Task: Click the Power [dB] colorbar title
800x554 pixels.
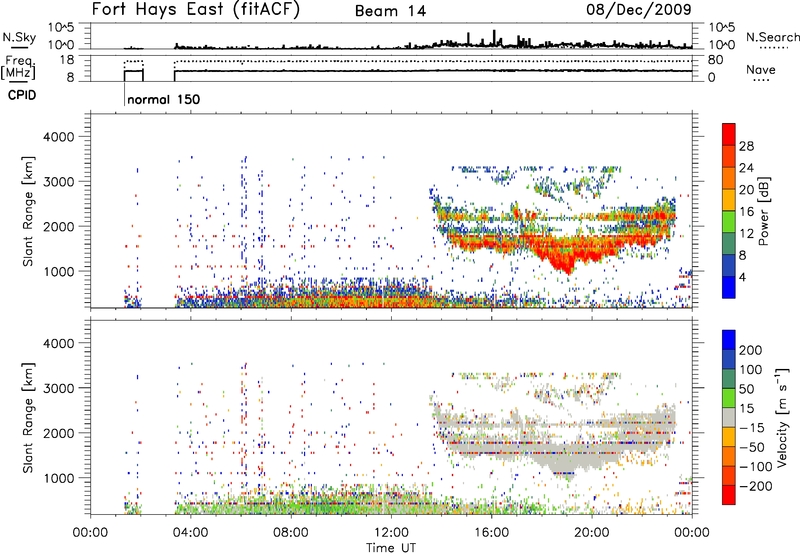Action: (764, 211)
